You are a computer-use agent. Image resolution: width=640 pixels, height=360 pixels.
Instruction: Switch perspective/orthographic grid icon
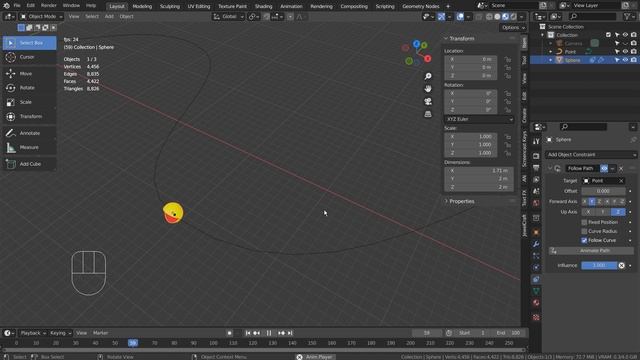[x=428, y=114]
